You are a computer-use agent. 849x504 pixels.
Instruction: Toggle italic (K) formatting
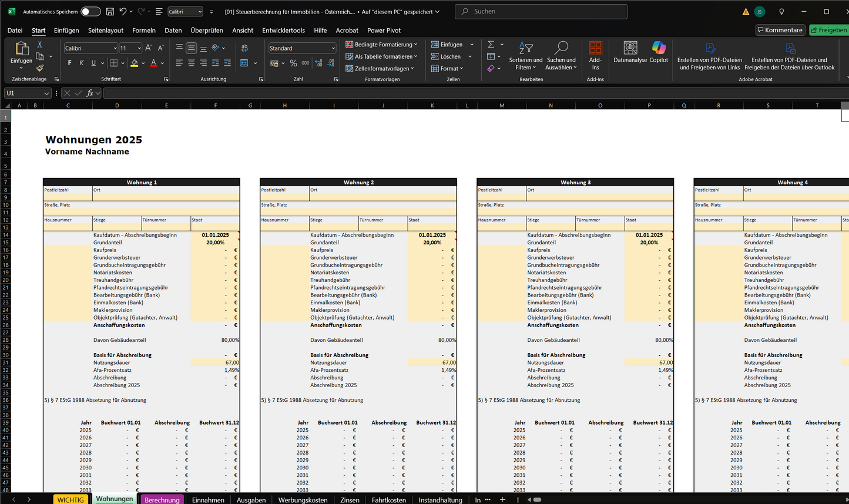[x=81, y=63]
